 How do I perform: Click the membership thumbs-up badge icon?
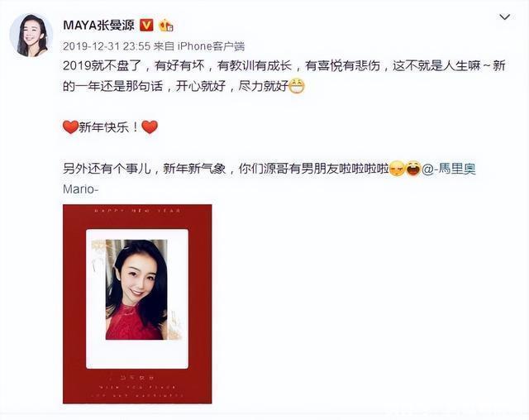click(165, 26)
